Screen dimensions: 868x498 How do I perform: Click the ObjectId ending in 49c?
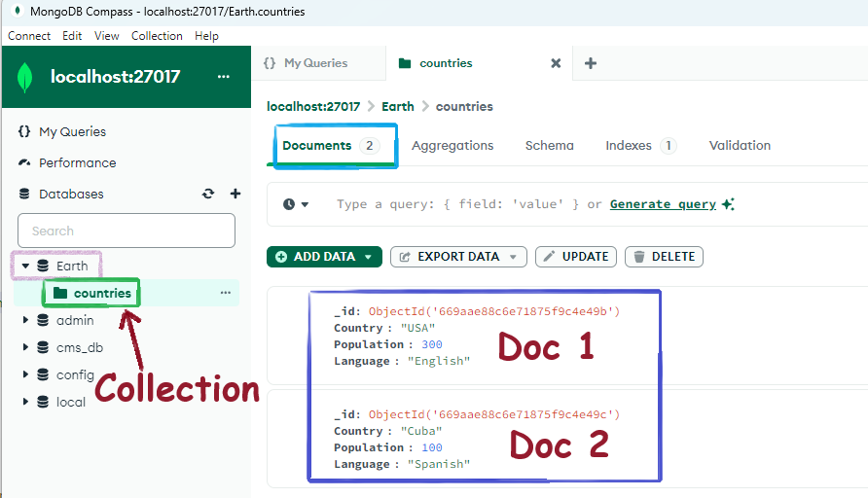tap(493, 414)
